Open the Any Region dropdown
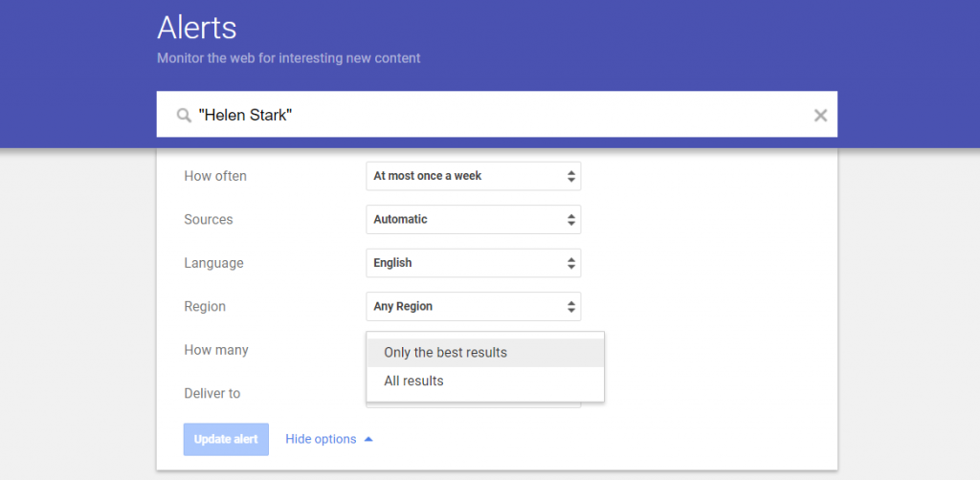The height and width of the screenshot is (480, 980). pos(473,307)
